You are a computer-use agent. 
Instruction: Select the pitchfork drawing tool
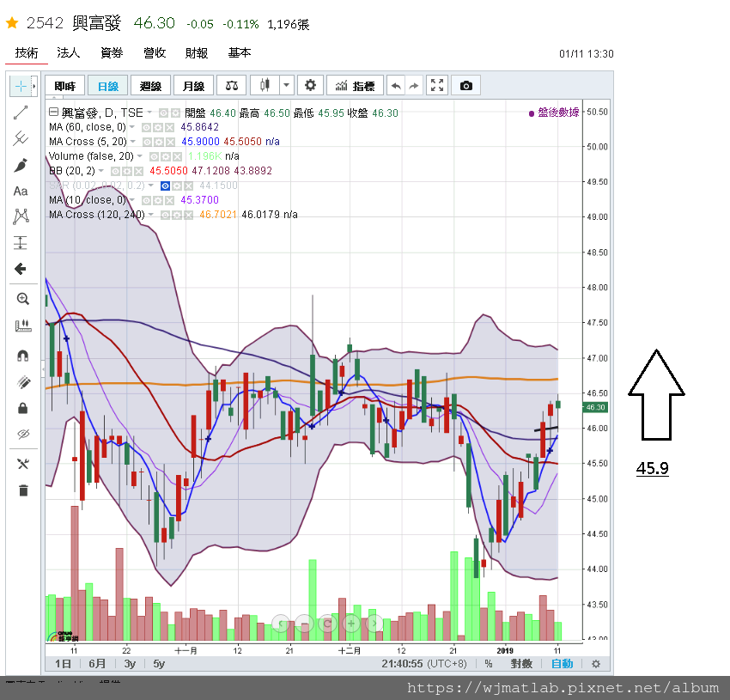(x=21, y=138)
